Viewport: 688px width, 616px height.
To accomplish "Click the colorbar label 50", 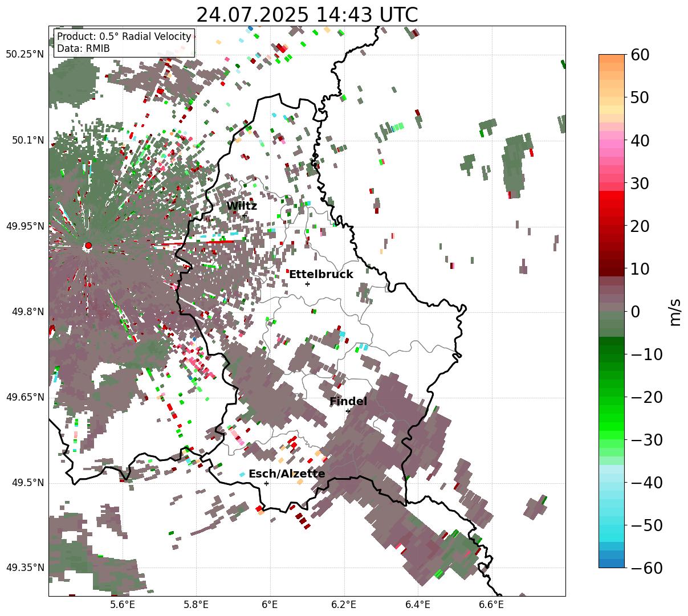I will point(640,97).
